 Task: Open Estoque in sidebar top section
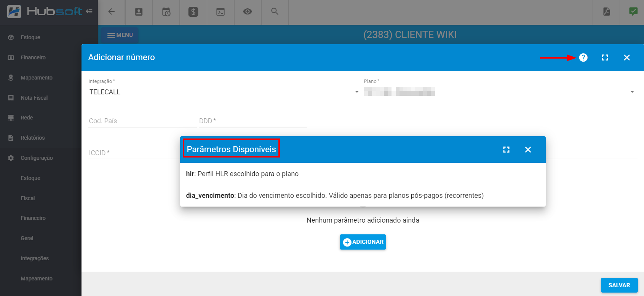point(41,37)
